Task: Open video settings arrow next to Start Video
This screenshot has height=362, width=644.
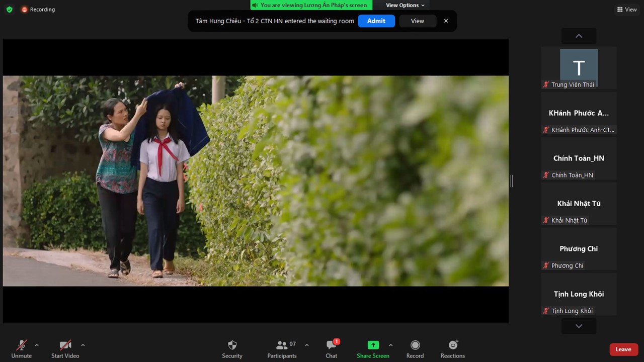Action: click(83, 345)
